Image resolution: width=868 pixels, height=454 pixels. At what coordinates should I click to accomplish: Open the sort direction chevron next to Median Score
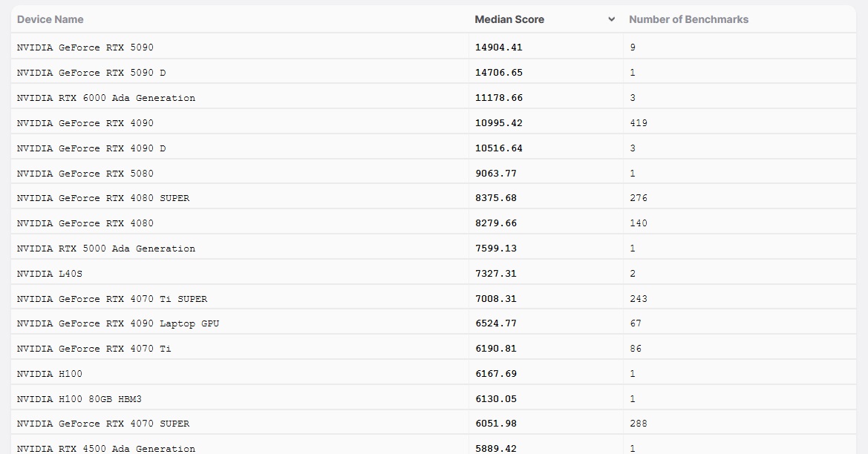pos(610,19)
